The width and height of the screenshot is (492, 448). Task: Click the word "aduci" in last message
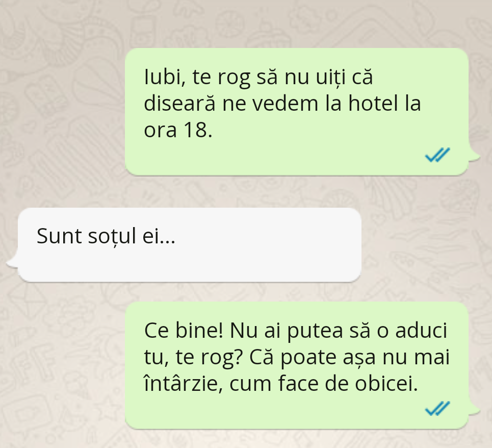(x=421, y=330)
